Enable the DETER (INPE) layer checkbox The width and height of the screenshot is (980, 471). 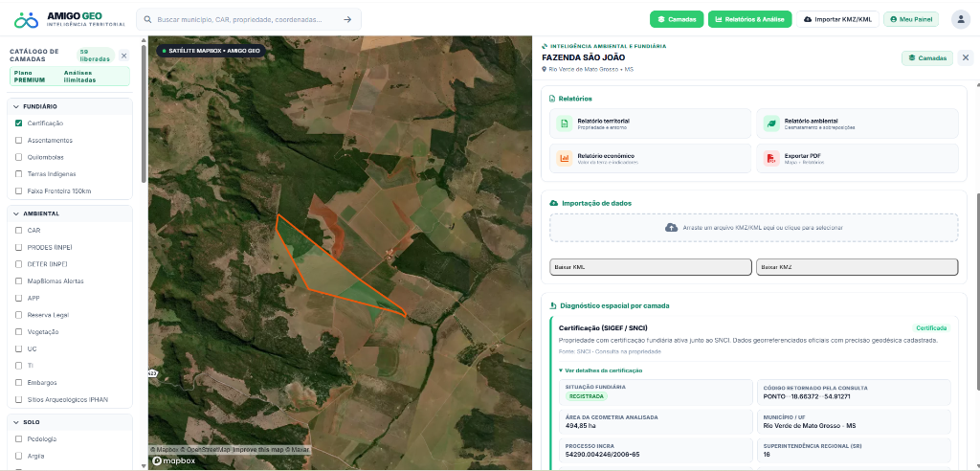(x=19, y=264)
